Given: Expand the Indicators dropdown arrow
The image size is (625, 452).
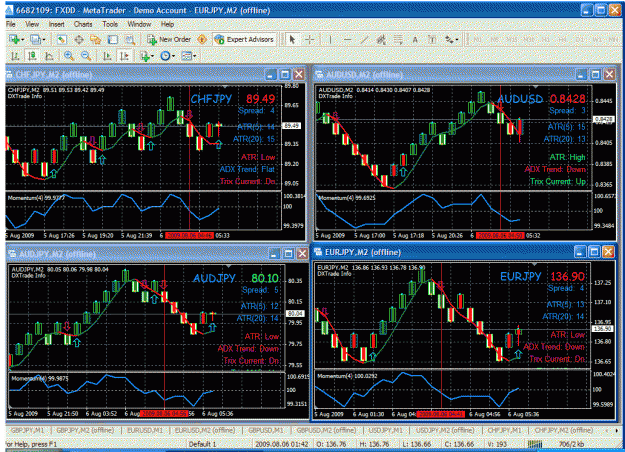Looking at the screenshot, I should pos(153,56).
